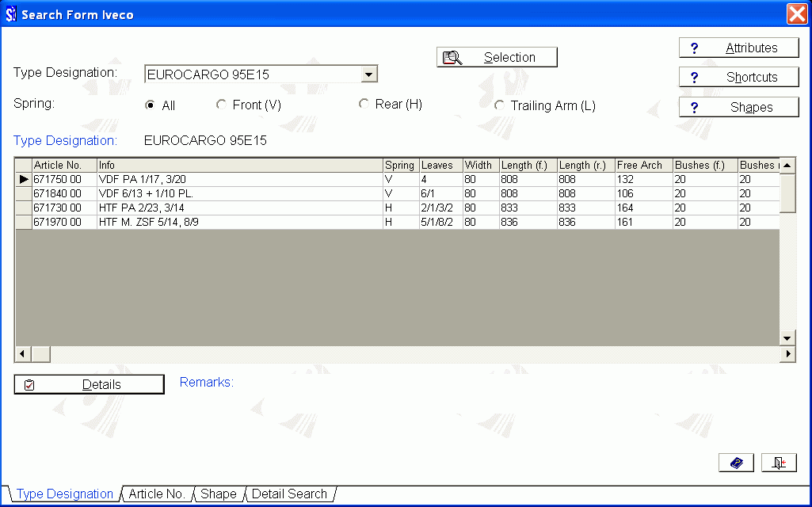Click the table's scroll down arrow
Image resolution: width=812 pixels, height=507 pixels.
(x=787, y=339)
